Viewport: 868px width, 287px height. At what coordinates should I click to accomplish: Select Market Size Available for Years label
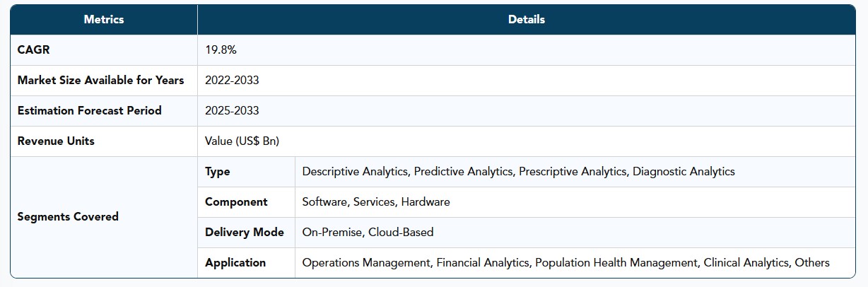click(100, 81)
